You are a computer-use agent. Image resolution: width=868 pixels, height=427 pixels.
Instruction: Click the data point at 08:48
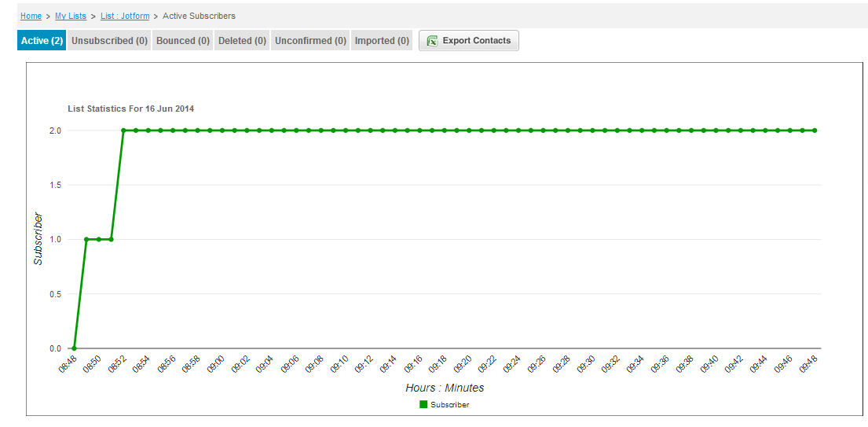74,348
